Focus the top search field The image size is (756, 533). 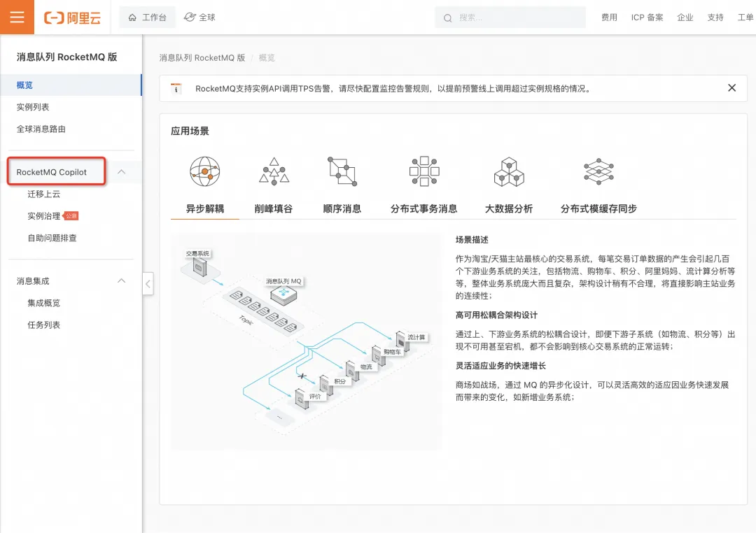[510, 17]
